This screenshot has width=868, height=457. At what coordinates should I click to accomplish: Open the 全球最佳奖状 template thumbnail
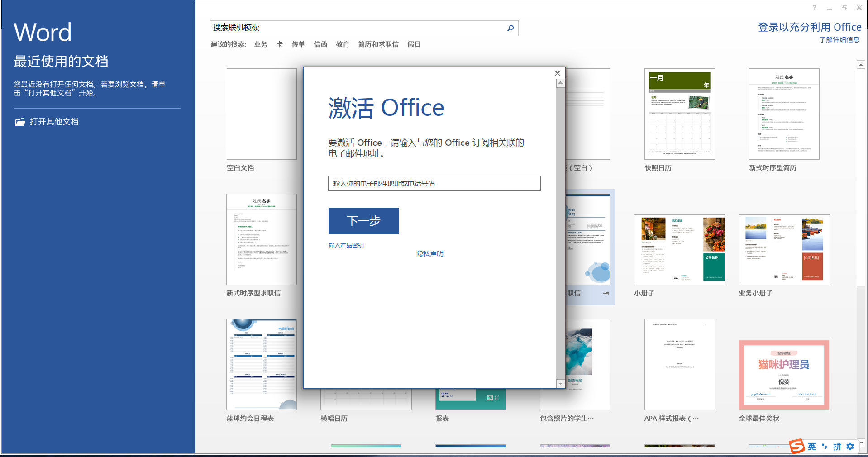coord(784,375)
